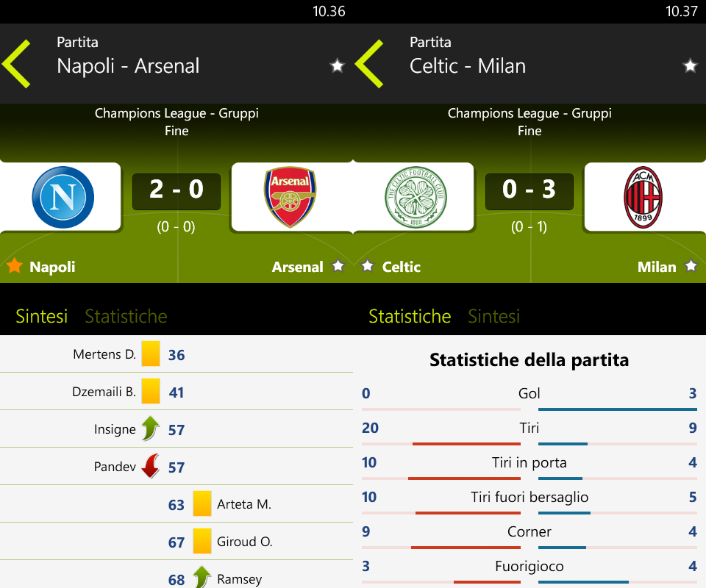The width and height of the screenshot is (706, 588).
Task: Open the Celtic club crest
Action: (x=416, y=197)
